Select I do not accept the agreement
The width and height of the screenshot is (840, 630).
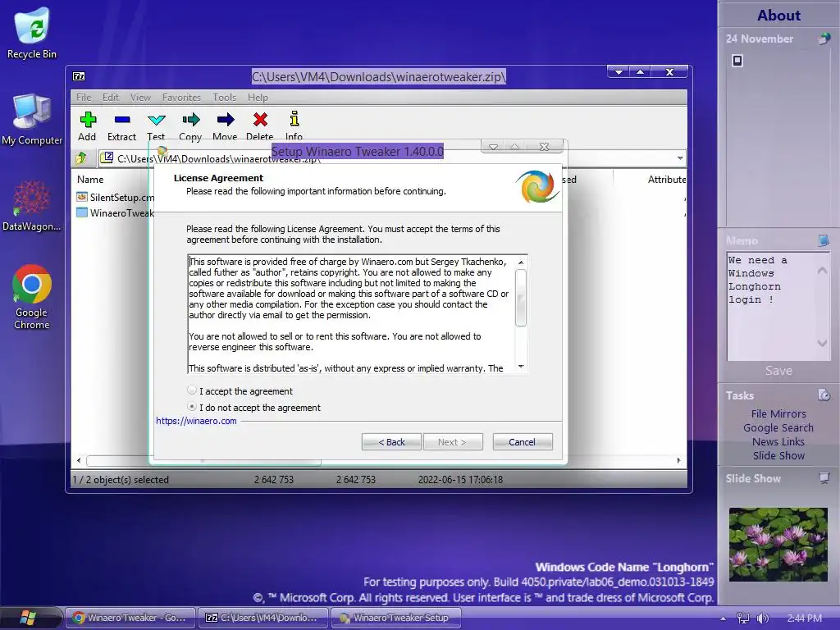[x=192, y=407]
